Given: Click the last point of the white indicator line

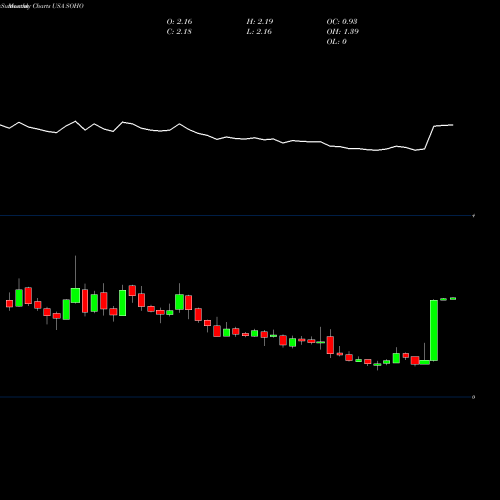Looking at the screenshot, I should tap(453, 125).
